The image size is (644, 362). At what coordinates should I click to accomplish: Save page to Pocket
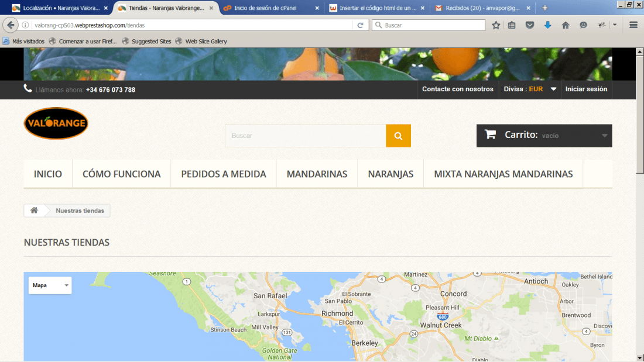click(x=530, y=25)
